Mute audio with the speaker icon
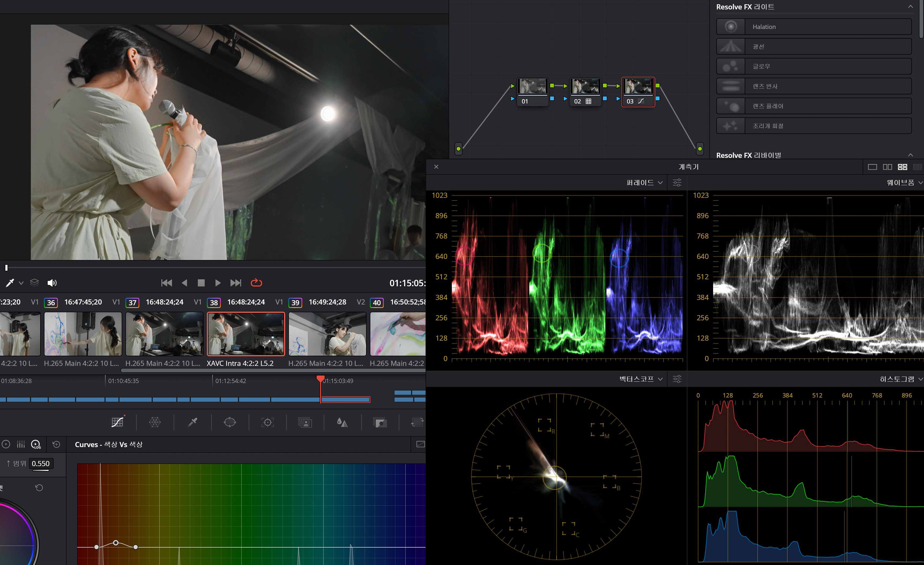 click(x=52, y=283)
